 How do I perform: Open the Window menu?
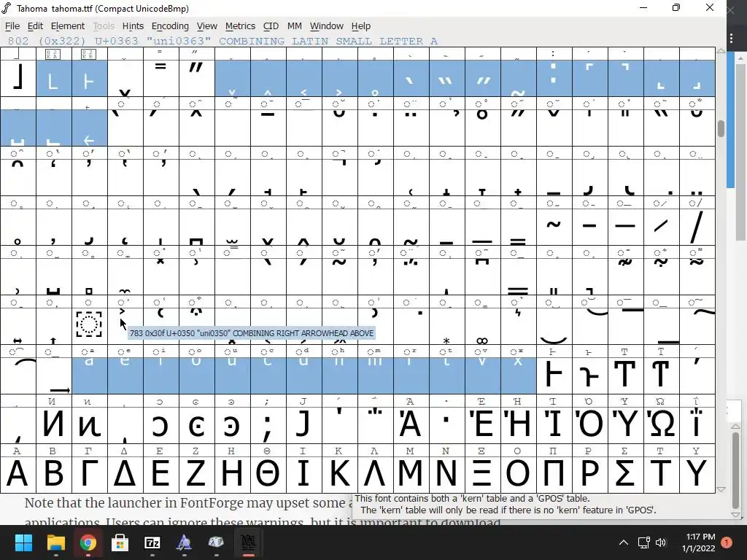pyautogui.click(x=326, y=26)
